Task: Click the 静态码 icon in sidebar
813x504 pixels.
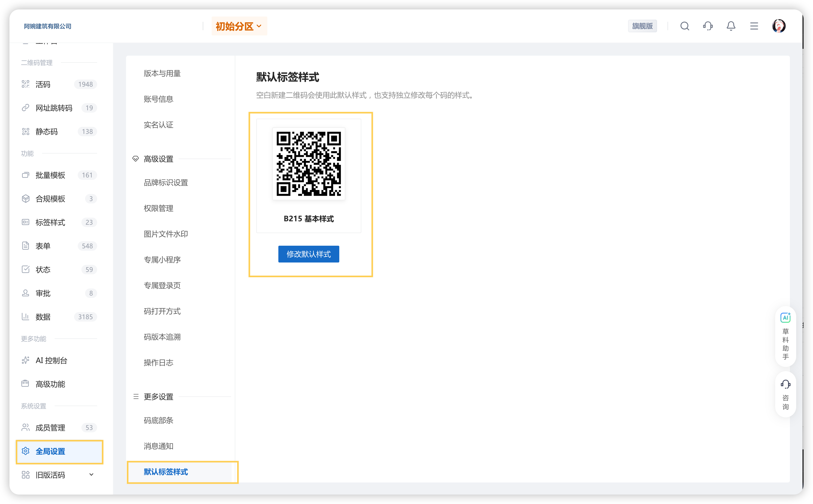Action: click(x=26, y=131)
